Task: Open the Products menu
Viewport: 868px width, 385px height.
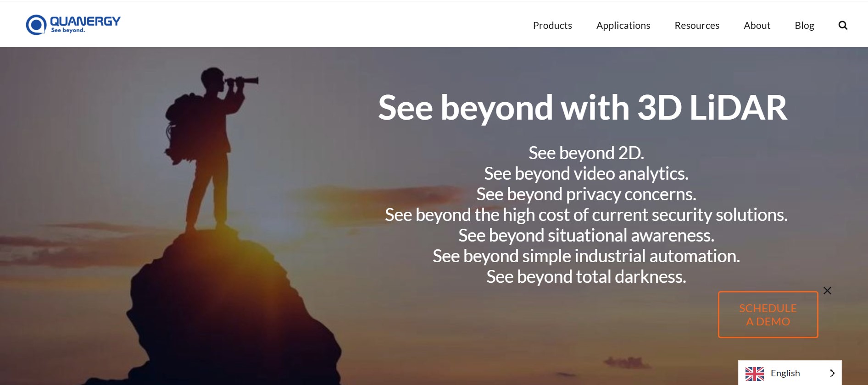Action: (552, 25)
